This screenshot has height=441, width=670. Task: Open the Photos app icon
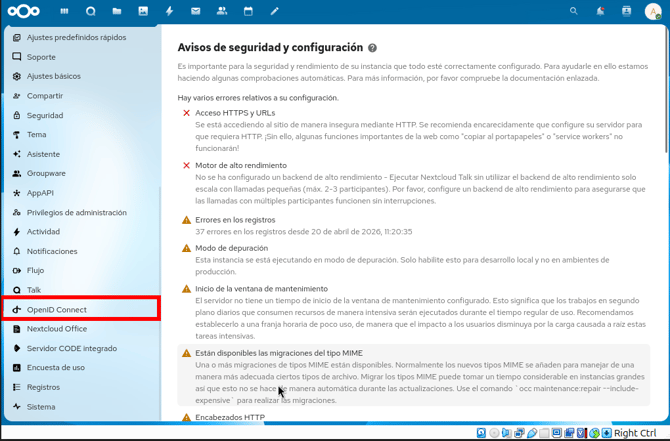coord(143,11)
